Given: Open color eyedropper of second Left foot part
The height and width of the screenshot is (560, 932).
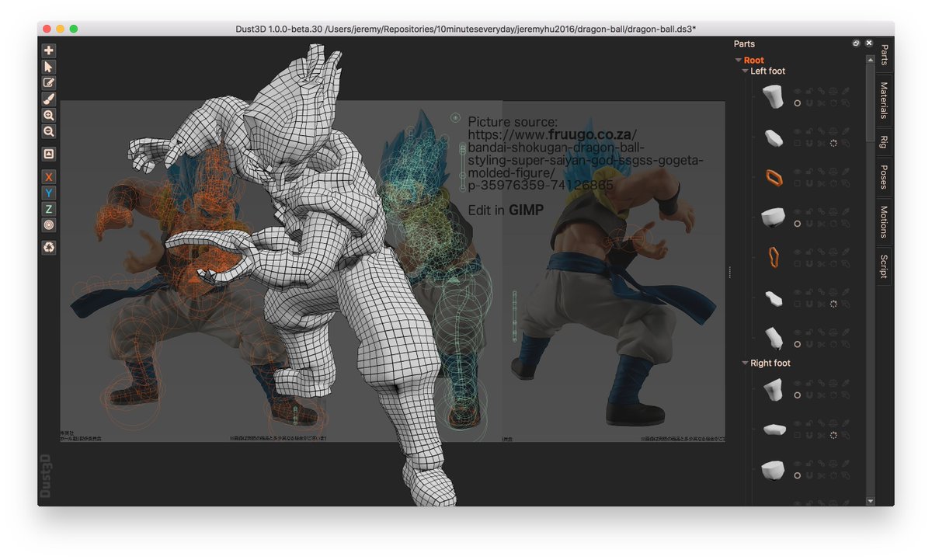Looking at the screenshot, I should (845, 131).
